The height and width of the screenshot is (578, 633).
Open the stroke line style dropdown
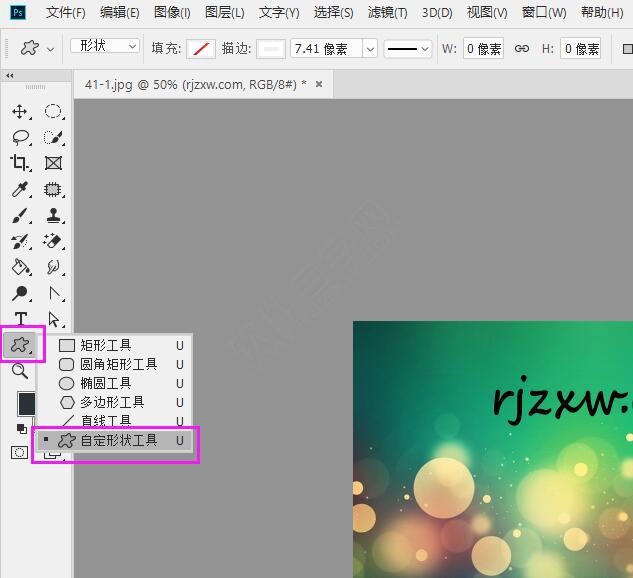click(408, 48)
